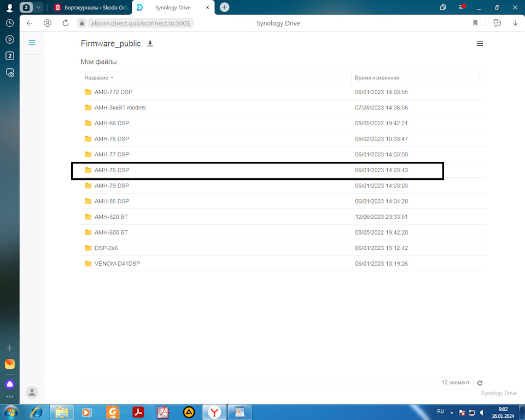
Task: Open the AMH-3xxBT models folder
Action: (120, 108)
